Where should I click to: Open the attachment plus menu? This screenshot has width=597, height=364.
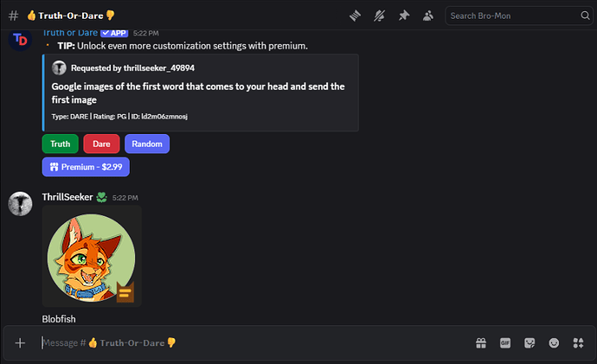tap(20, 343)
